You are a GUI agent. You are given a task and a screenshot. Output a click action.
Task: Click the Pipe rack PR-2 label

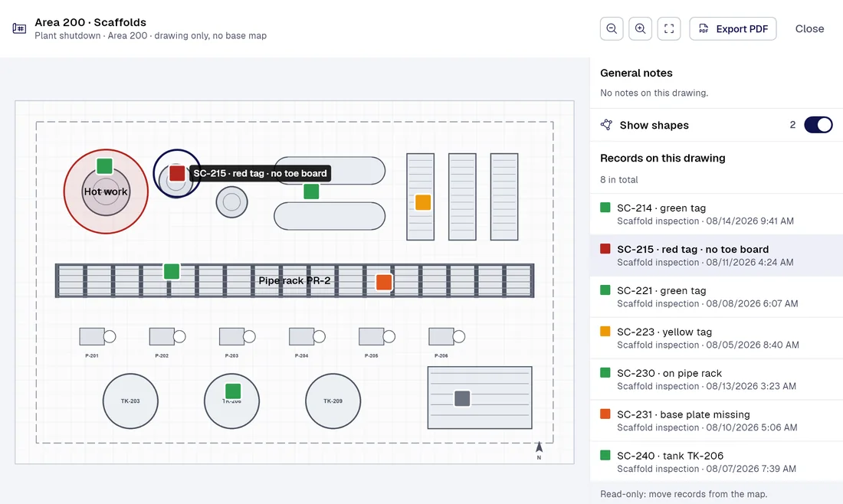(x=294, y=280)
